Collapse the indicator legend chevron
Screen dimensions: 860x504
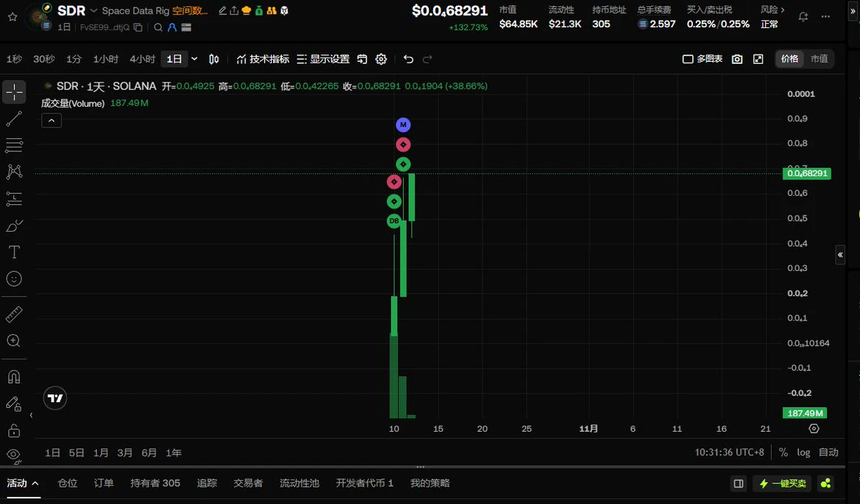(52, 120)
